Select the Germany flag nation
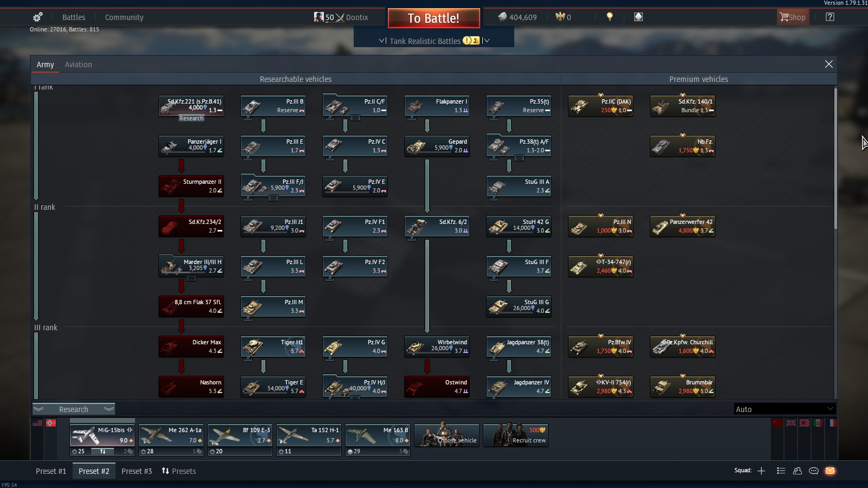 (51, 423)
